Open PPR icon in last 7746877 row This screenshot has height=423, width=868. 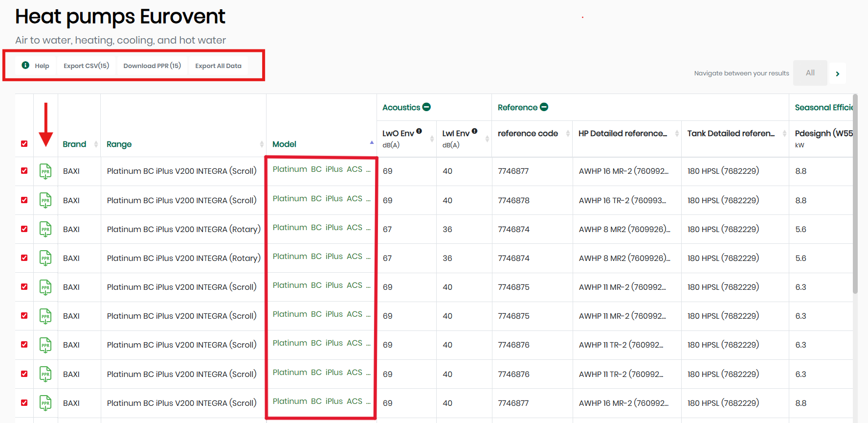click(45, 403)
